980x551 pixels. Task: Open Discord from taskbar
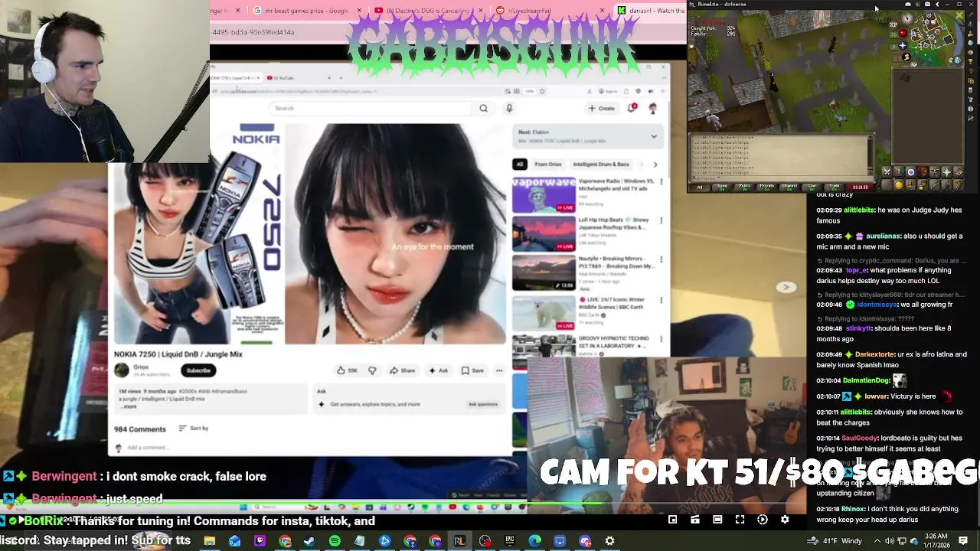pos(585,541)
